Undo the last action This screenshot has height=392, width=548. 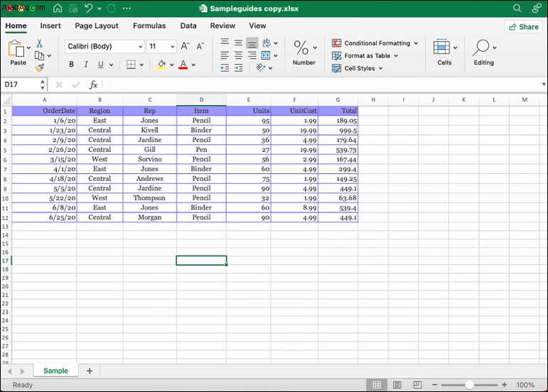pos(88,8)
